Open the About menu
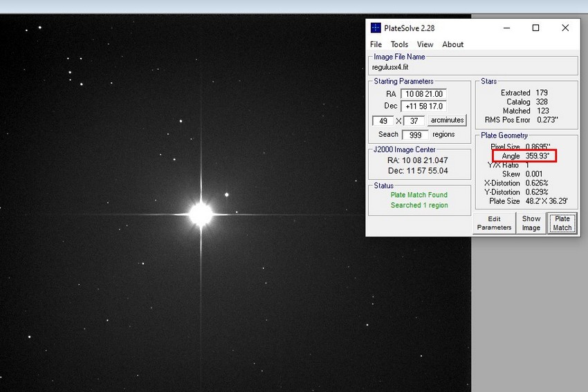This screenshot has height=392, width=588. [452, 44]
